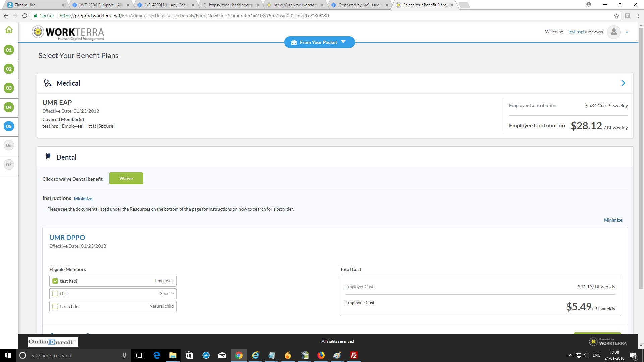
Task: Open new browser tab button
Action: (x=464, y=5)
